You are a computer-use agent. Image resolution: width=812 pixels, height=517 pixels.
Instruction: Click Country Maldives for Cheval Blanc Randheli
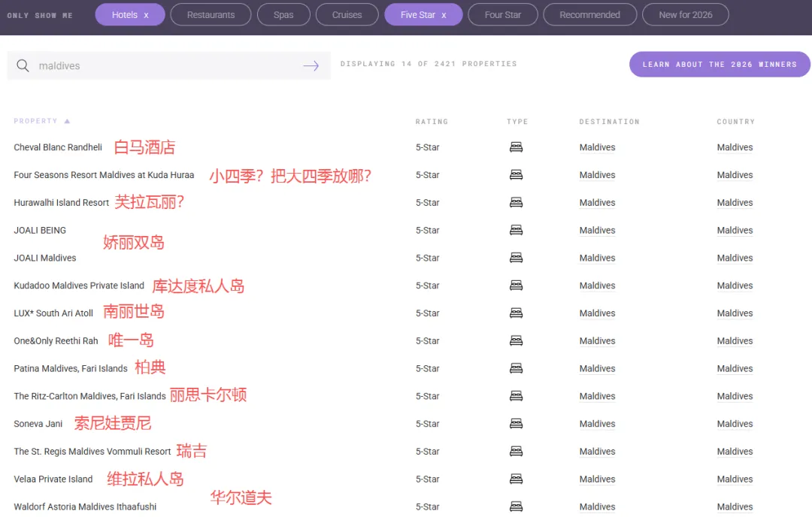click(x=735, y=147)
